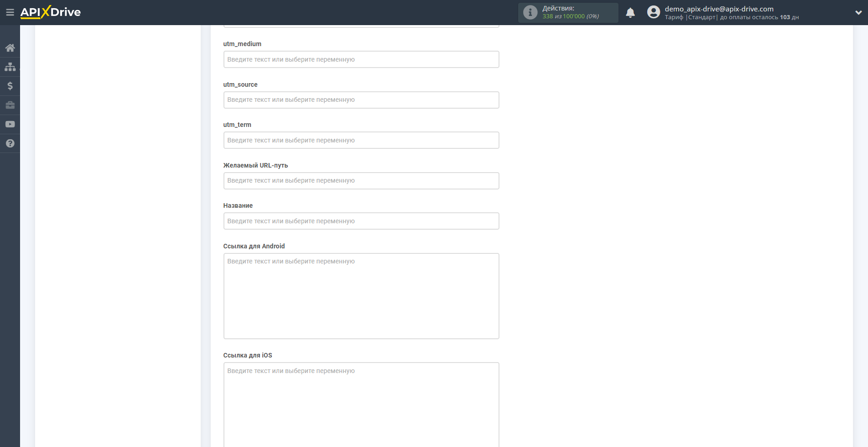The image size is (868, 447).
Task: Click the Название label
Action: coord(238,205)
